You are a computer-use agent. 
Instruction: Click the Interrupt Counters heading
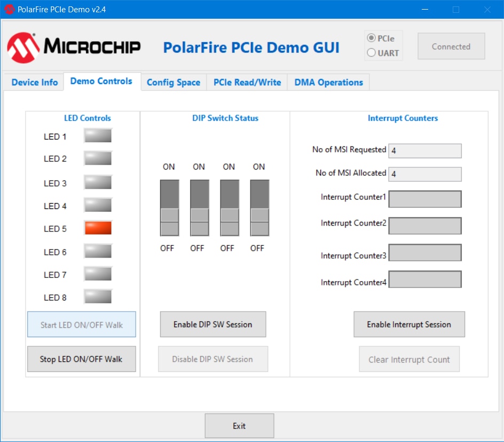click(x=403, y=118)
